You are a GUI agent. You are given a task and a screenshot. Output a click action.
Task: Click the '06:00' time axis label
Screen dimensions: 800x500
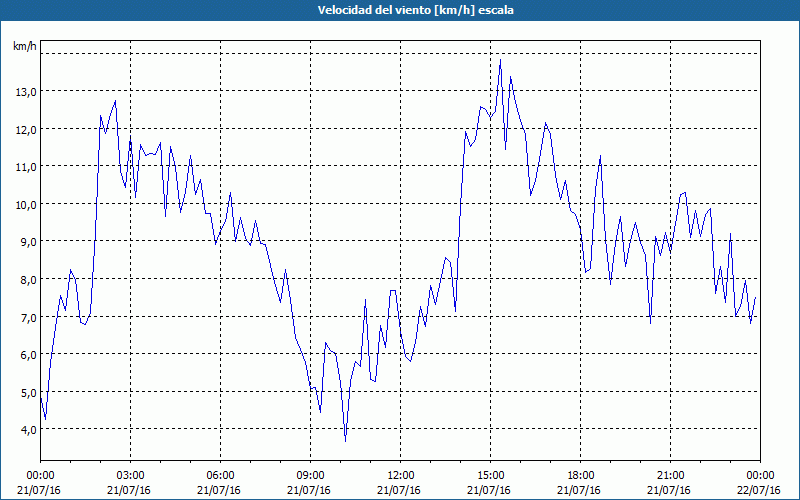[220, 476]
